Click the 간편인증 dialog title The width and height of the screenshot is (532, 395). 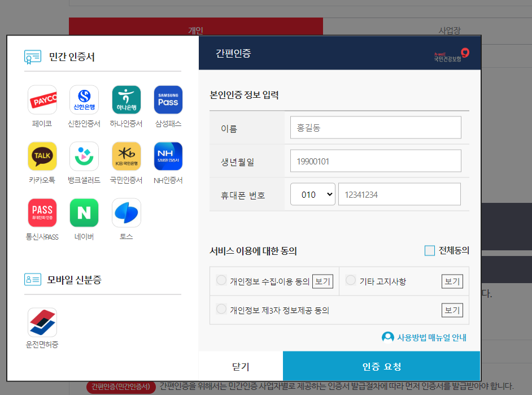(233, 53)
